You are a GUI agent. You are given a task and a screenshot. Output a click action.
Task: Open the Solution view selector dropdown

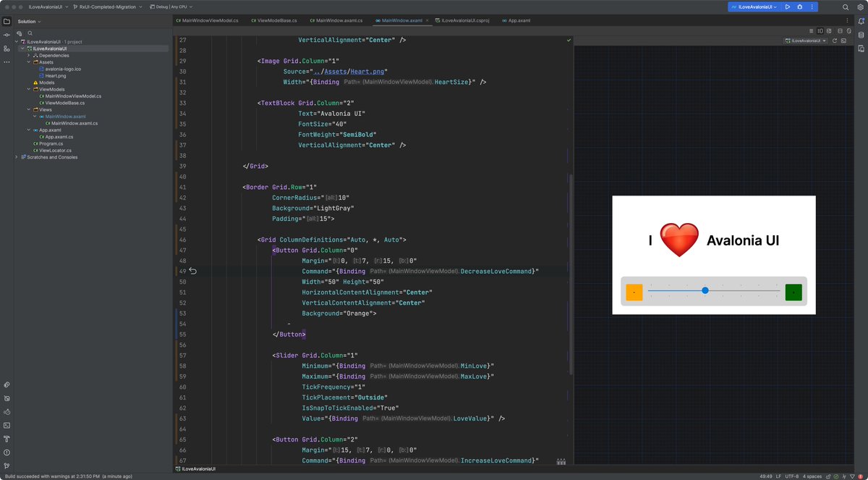click(29, 21)
